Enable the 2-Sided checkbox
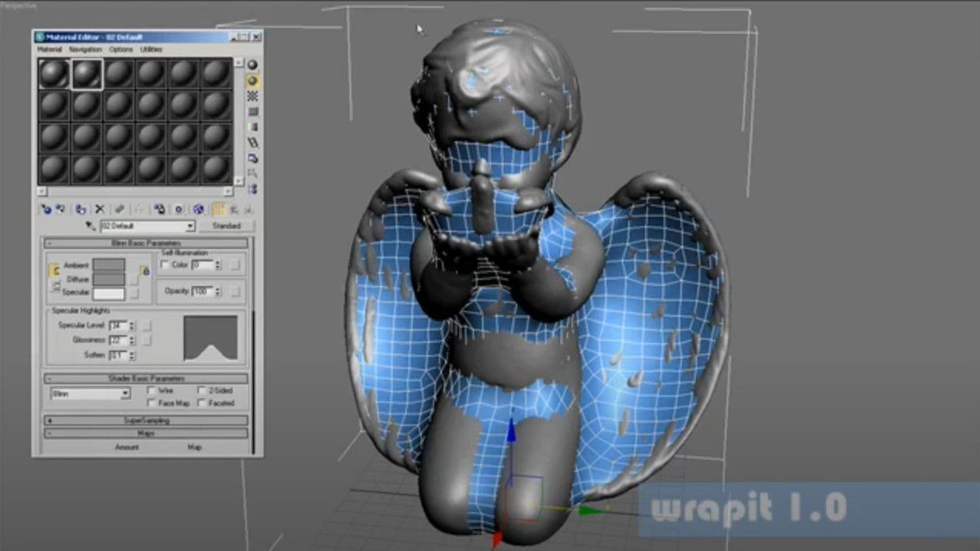Image resolution: width=980 pixels, height=551 pixels. coord(202,390)
